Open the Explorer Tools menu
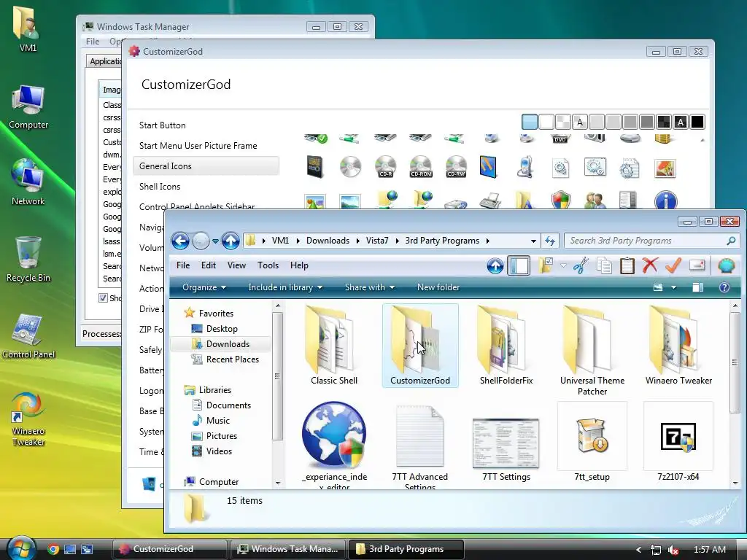 pos(268,265)
